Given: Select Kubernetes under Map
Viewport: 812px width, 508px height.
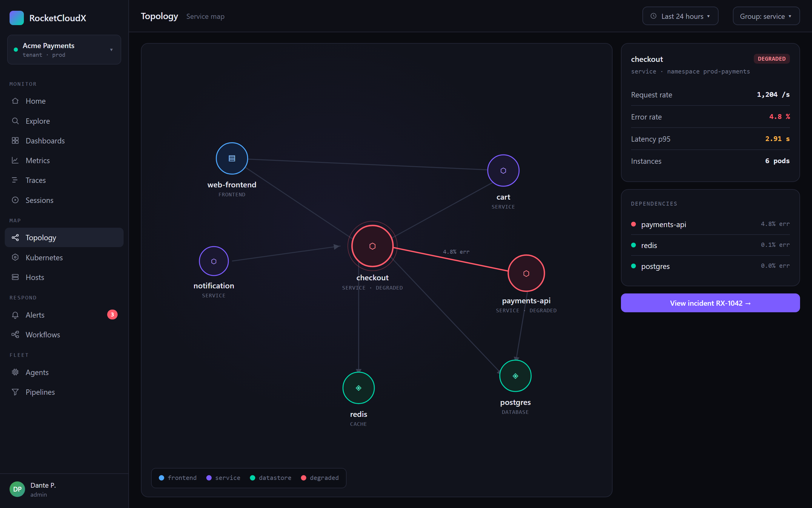Looking at the screenshot, I should (64, 257).
